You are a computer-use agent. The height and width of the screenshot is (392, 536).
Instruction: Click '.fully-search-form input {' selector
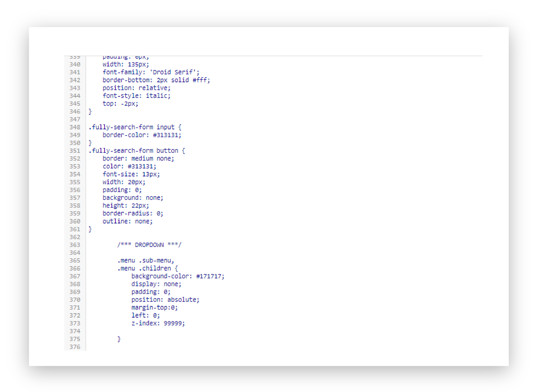(135, 127)
